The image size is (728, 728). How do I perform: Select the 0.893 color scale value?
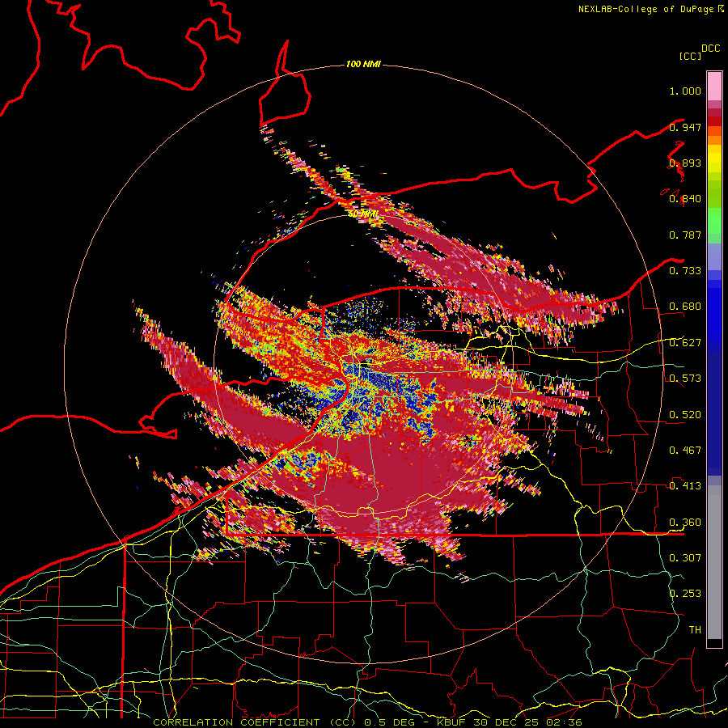685,163
